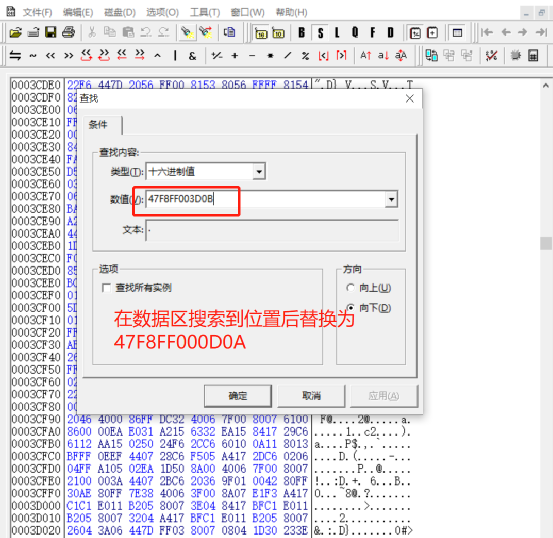Select the L long data type icon
The height and width of the screenshot is (538, 553).
[338, 33]
